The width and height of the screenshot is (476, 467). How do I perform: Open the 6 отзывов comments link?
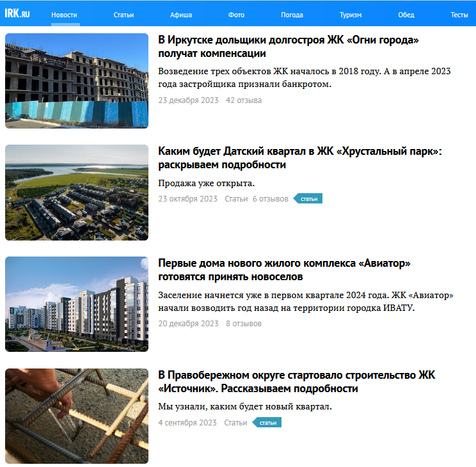pyautogui.click(x=270, y=199)
